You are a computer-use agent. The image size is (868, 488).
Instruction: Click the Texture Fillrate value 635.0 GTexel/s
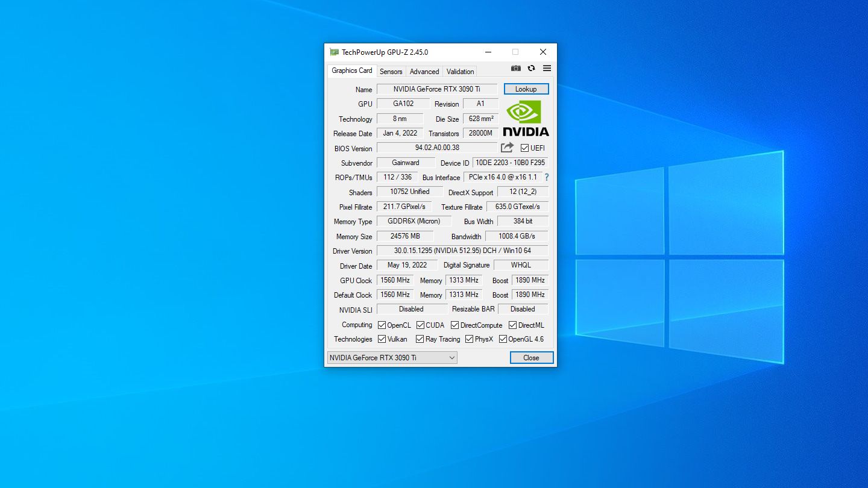517,207
